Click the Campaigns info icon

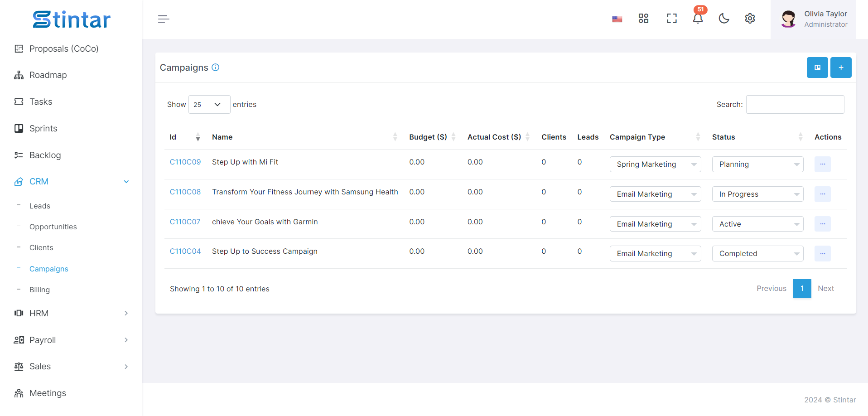coord(216,68)
